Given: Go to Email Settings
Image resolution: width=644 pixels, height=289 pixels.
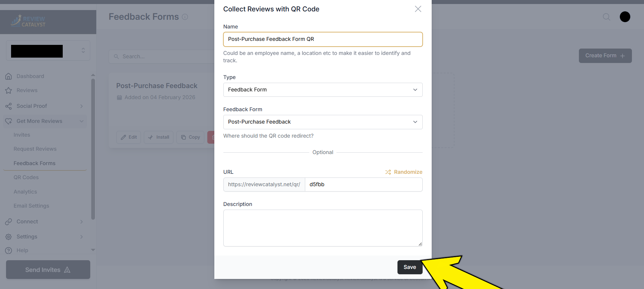Looking at the screenshot, I should click(31, 206).
